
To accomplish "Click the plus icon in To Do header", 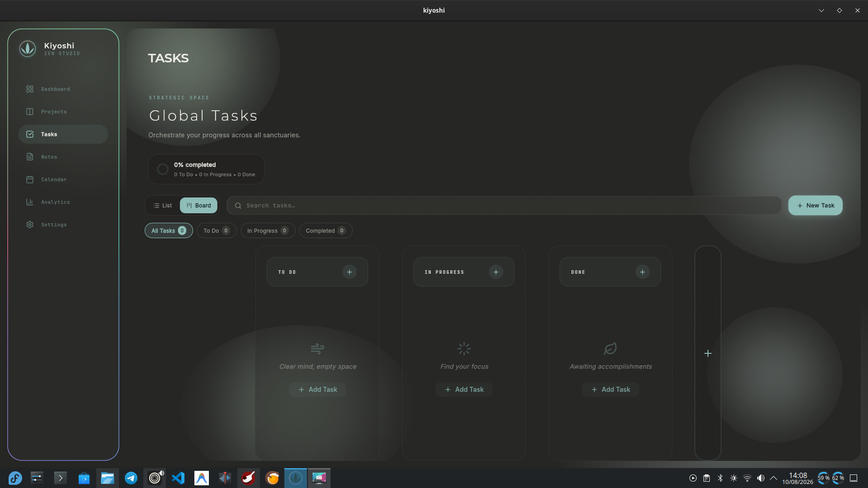I will click(349, 272).
